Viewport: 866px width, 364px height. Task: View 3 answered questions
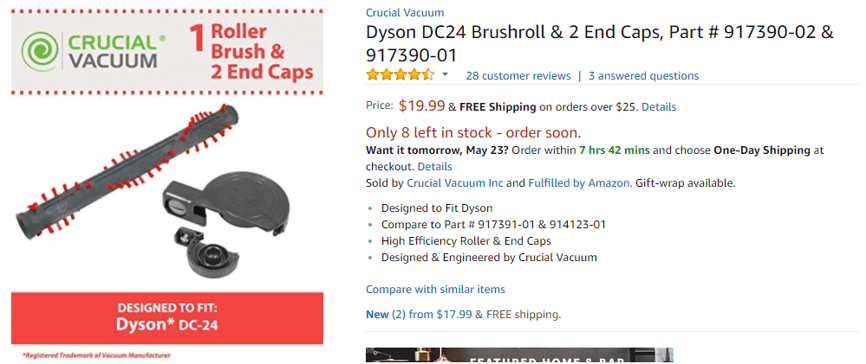point(643,76)
